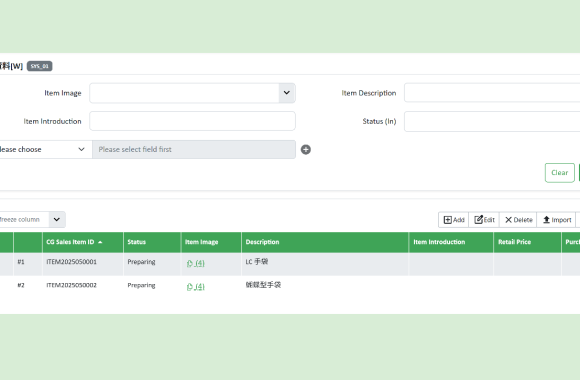Focus the Item Description input field

tap(492, 93)
